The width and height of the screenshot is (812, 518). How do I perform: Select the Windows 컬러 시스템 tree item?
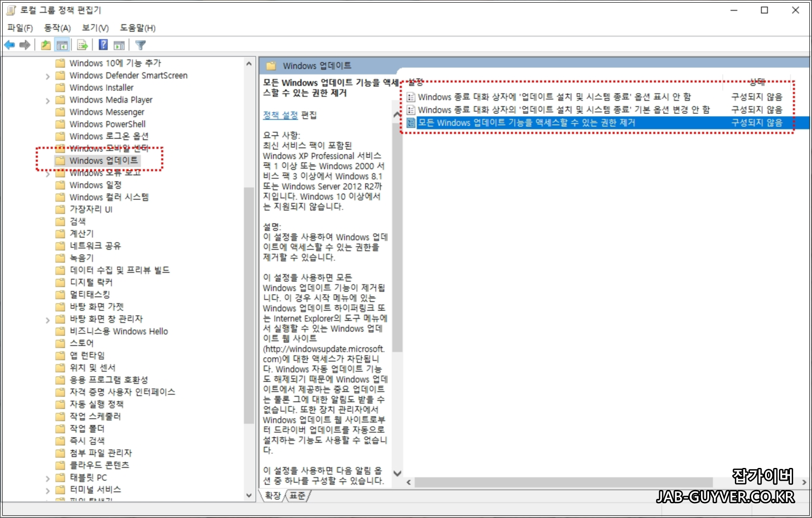tap(109, 197)
